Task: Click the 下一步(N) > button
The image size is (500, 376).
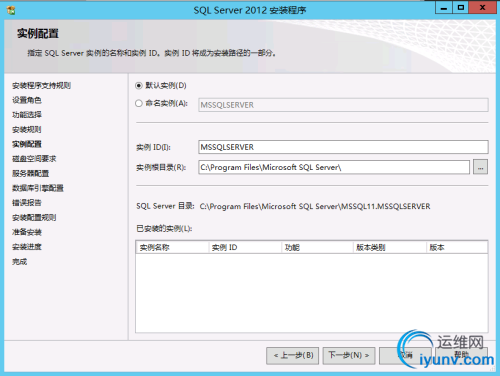Action: tap(349, 356)
